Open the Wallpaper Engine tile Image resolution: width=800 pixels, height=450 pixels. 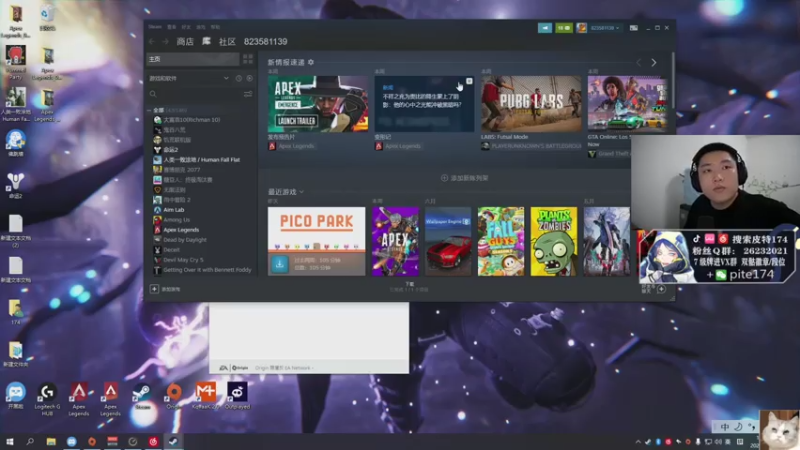tap(448, 241)
